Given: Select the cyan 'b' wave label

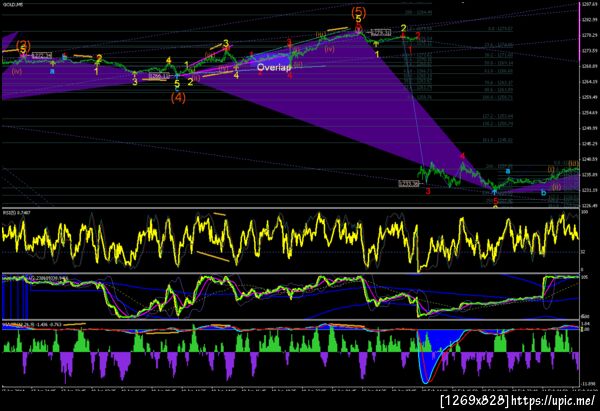Looking at the screenshot, I should pyautogui.click(x=543, y=192).
